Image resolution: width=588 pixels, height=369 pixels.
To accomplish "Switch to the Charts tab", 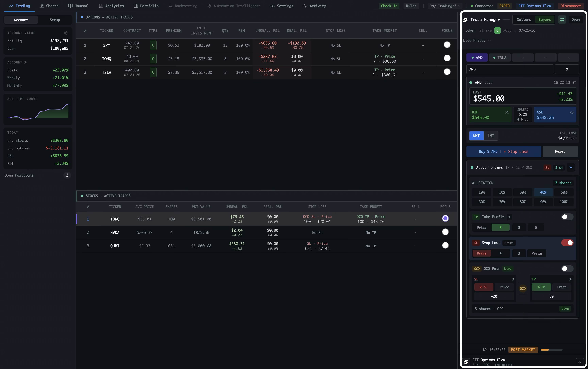I will pyautogui.click(x=49, y=6).
